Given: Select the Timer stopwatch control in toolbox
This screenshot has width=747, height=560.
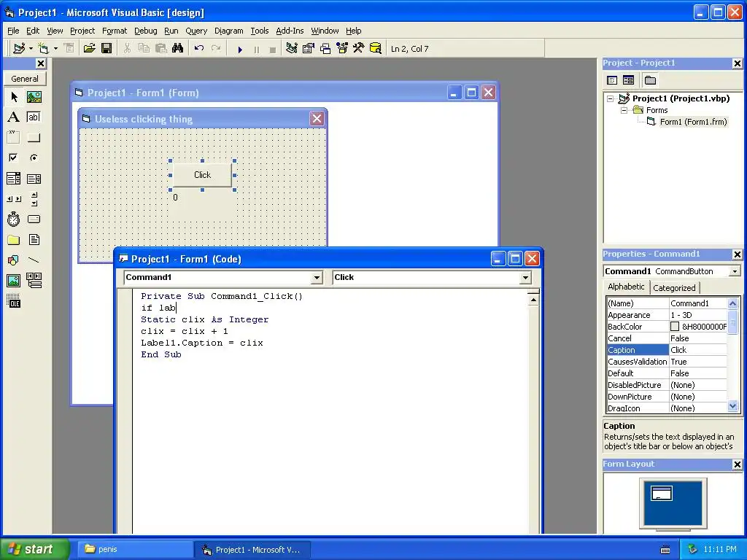Looking at the screenshot, I should click(14, 219).
